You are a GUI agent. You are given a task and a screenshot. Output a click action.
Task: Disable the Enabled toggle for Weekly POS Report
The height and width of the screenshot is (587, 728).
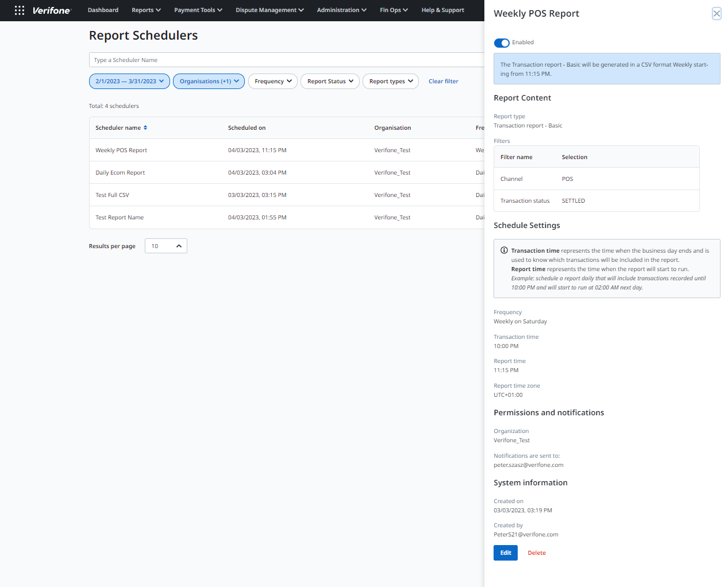point(501,43)
